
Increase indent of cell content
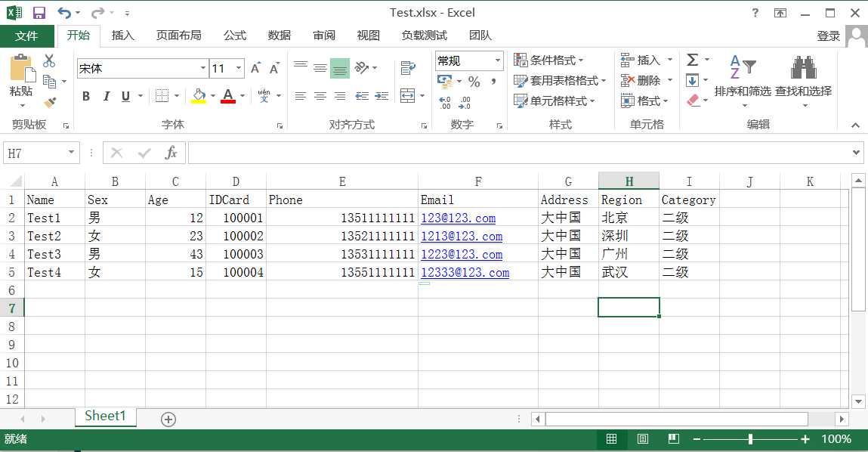(381, 96)
